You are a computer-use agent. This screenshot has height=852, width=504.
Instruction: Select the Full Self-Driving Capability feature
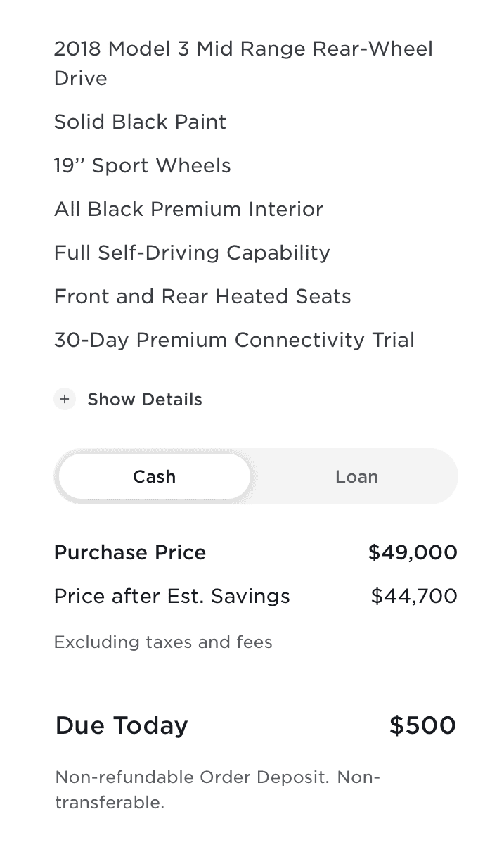(x=191, y=253)
